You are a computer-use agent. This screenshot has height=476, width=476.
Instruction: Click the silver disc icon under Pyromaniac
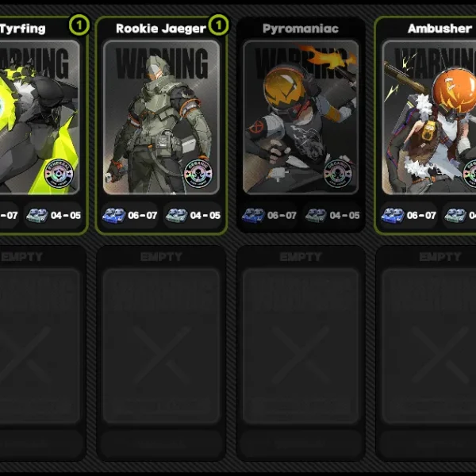(317, 216)
